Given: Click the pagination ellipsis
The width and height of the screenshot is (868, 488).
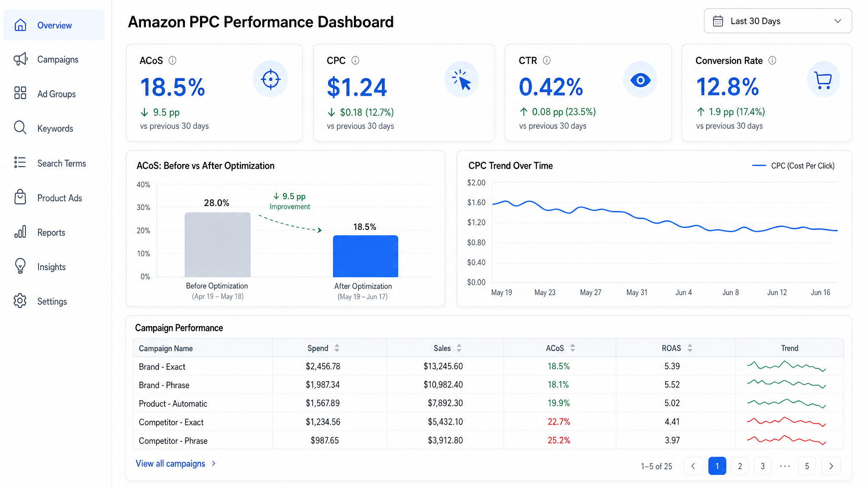Looking at the screenshot, I should coord(785,466).
